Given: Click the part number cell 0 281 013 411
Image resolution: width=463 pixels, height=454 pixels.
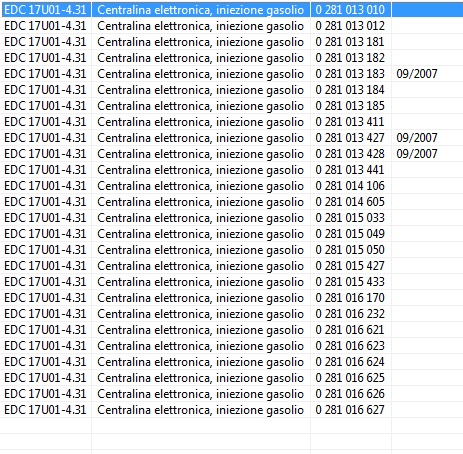Looking at the screenshot, I should click(x=351, y=122).
